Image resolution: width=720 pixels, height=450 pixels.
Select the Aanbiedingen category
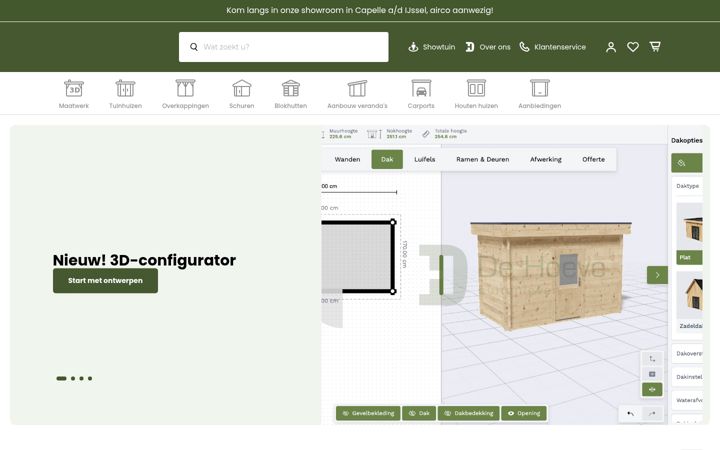pyautogui.click(x=540, y=94)
